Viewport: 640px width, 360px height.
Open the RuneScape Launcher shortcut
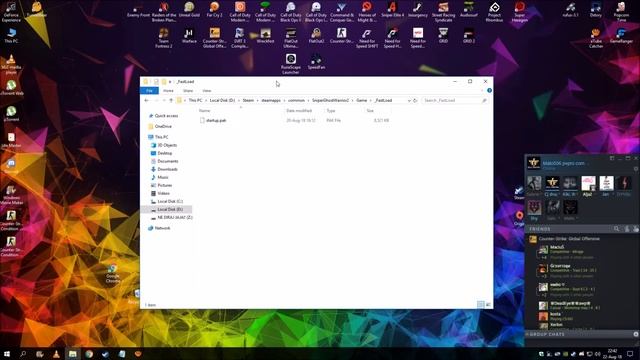pyautogui.click(x=291, y=64)
